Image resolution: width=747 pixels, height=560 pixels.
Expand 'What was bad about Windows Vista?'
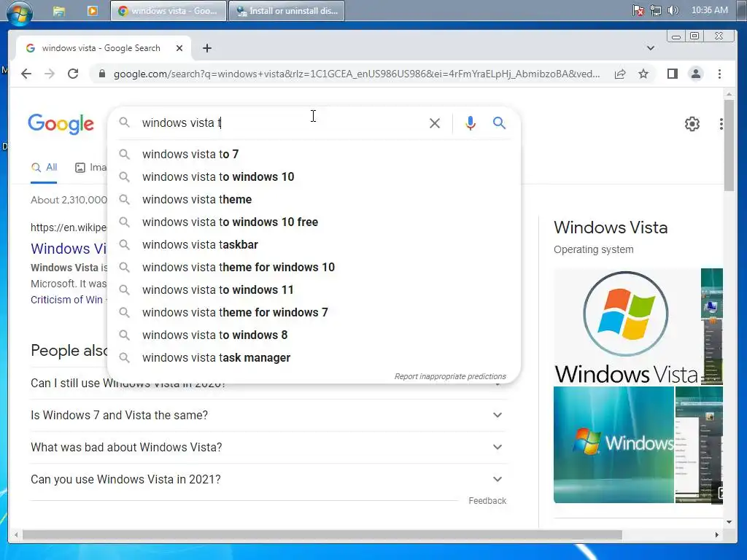click(x=268, y=447)
